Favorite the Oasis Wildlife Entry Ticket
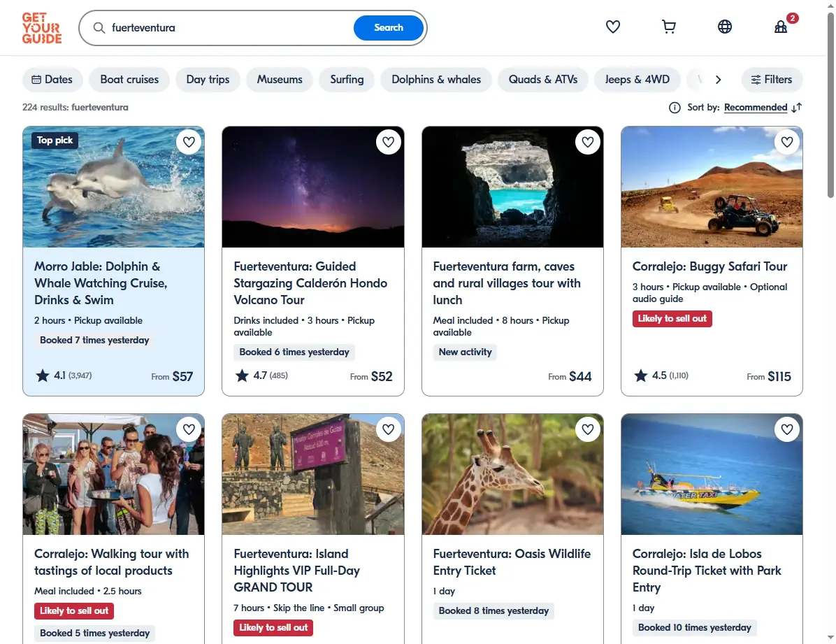 [588, 429]
